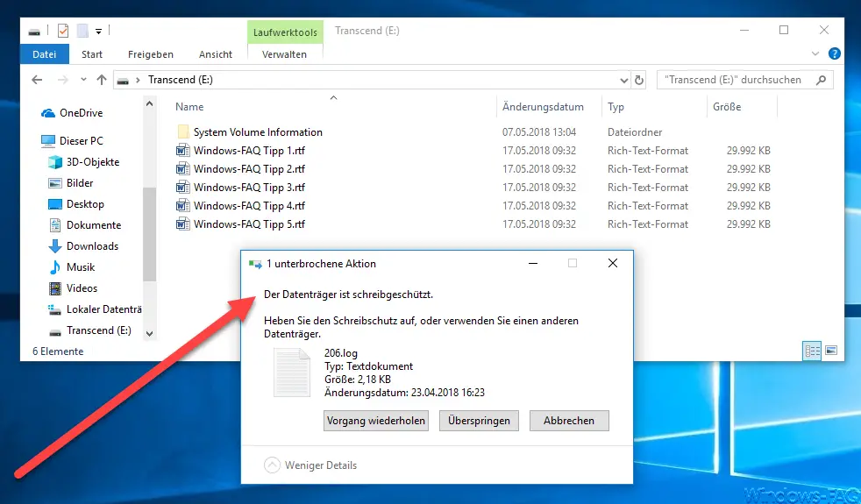Image resolution: width=861 pixels, height=504 pixels.
Task: Click Überspringen in the dialog
Action: tap(479, 421)
